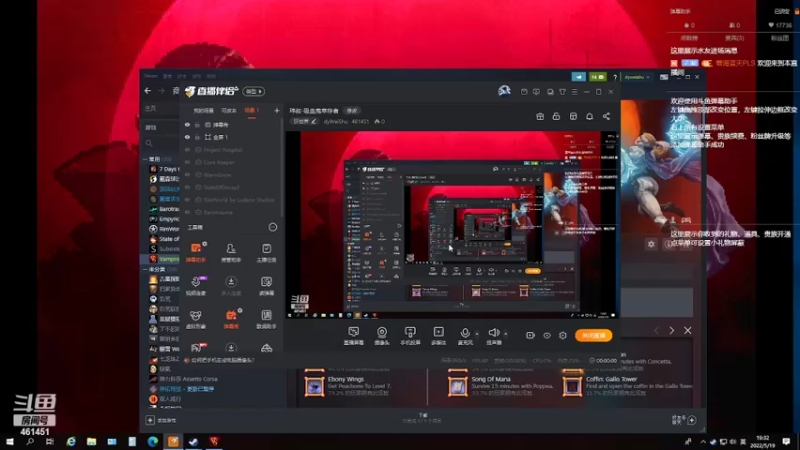
Task: Open the Ebony Wings achievement thumbnail
Action: 314,386
